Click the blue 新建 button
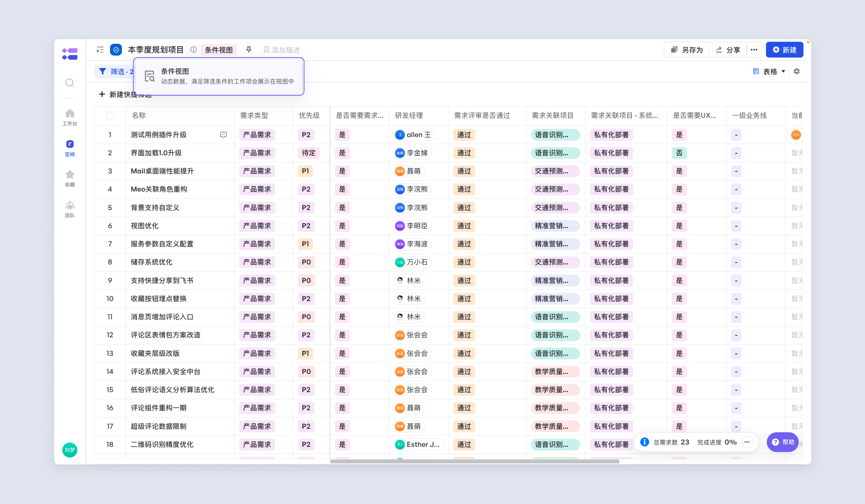 pyautogui.click(x=784, y=50)
